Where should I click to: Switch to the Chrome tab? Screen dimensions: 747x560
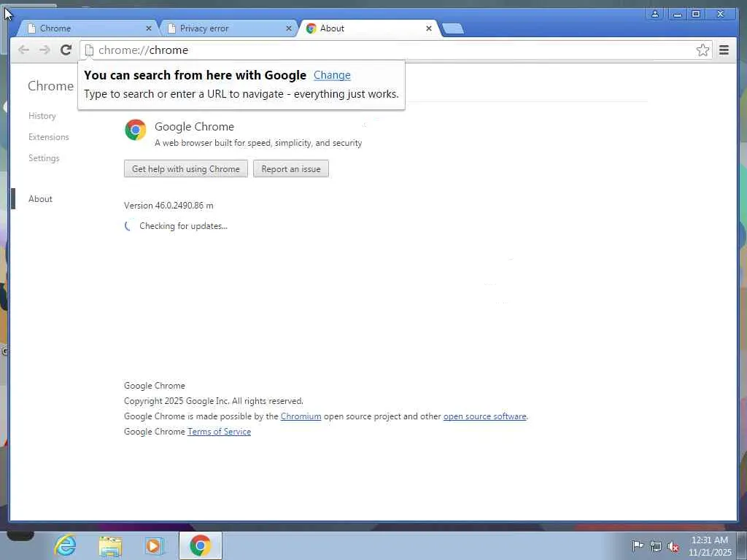click(x=88, y=28)
